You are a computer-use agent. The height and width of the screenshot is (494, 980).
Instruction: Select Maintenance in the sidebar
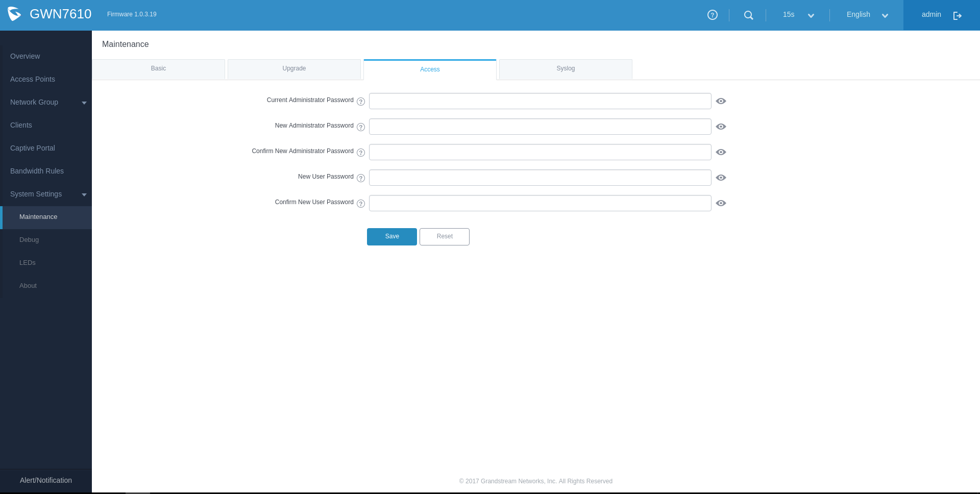point(46,217)
